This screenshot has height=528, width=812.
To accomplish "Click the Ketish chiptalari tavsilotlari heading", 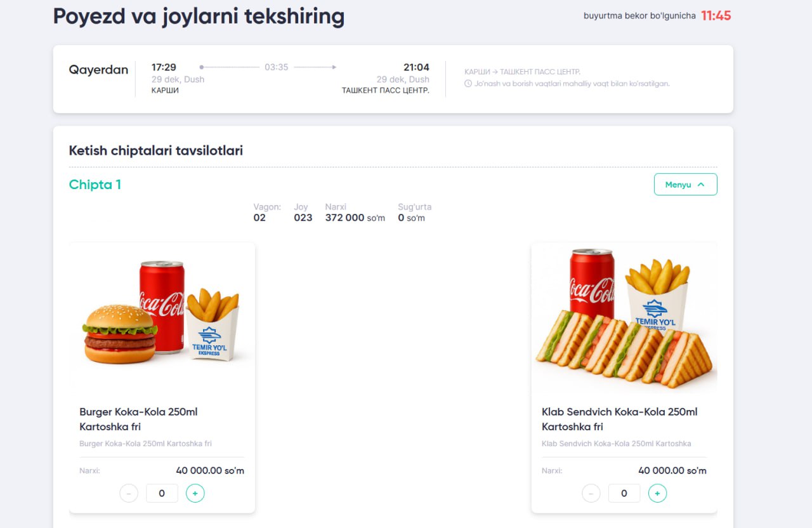I will click(x=155, y=150).
